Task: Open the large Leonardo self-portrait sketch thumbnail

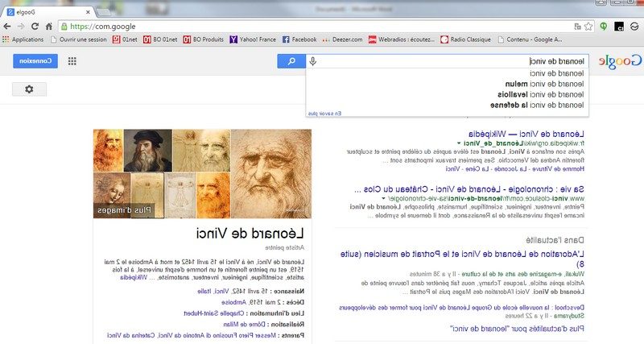Action: 271,173
